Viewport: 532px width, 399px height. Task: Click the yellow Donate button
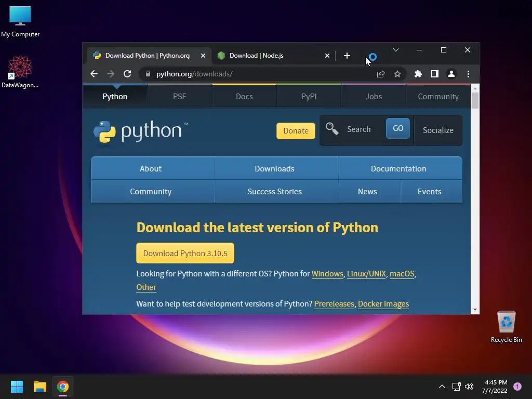[x=296, y=130]
